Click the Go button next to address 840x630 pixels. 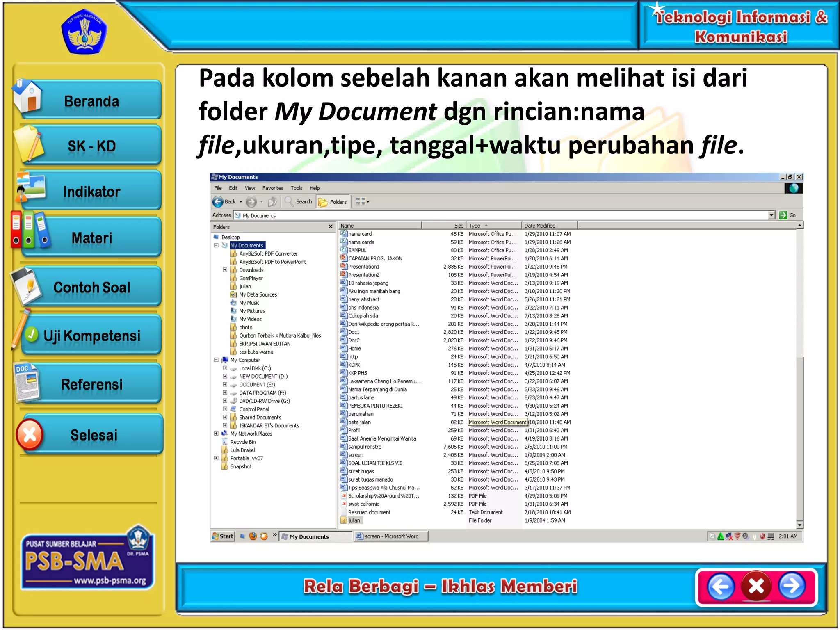(788, 215)
